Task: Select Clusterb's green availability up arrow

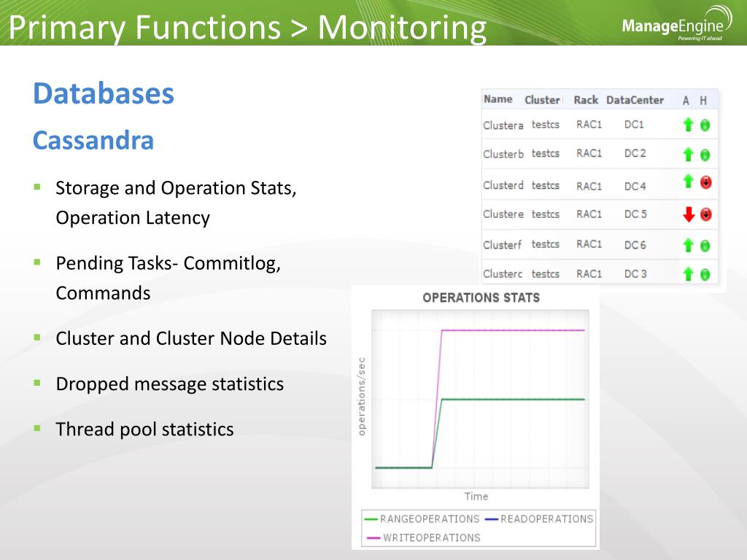Action: pyautogui.click(x=688, y=155)
